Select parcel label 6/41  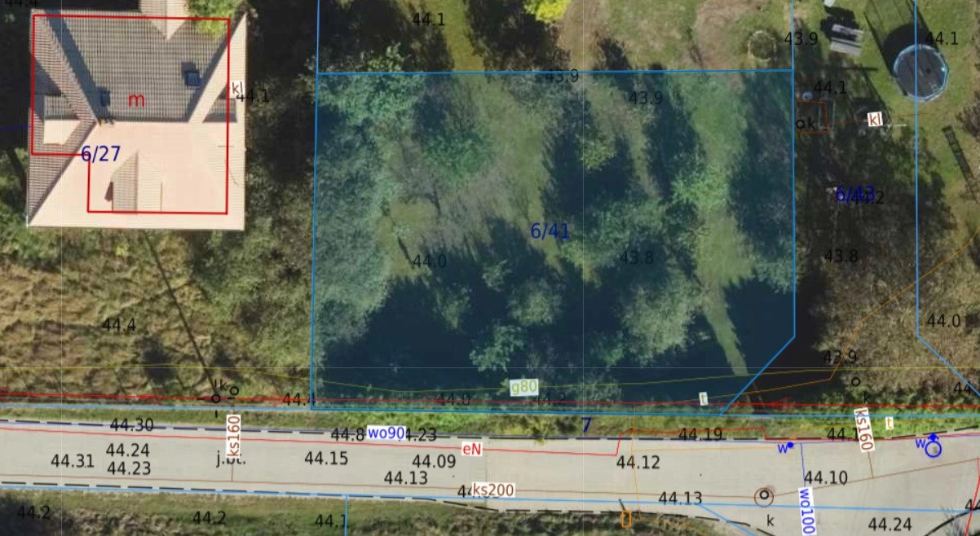[x=550, y=231]
